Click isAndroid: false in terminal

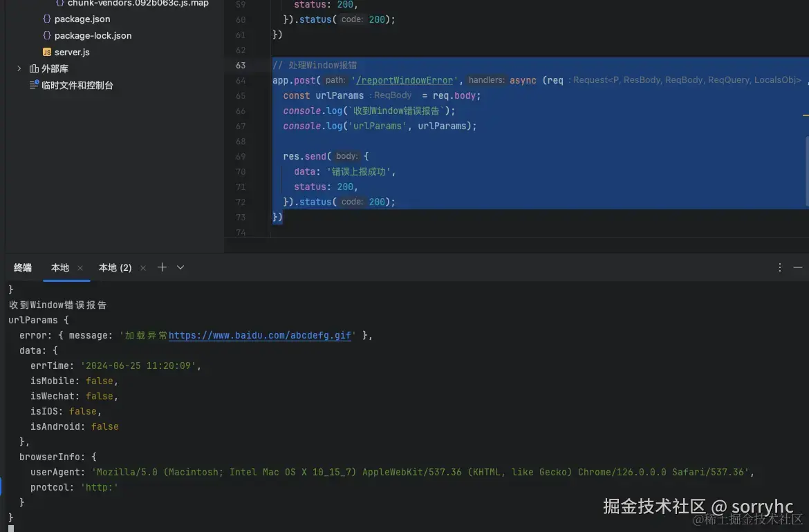(x=74, y=427)
